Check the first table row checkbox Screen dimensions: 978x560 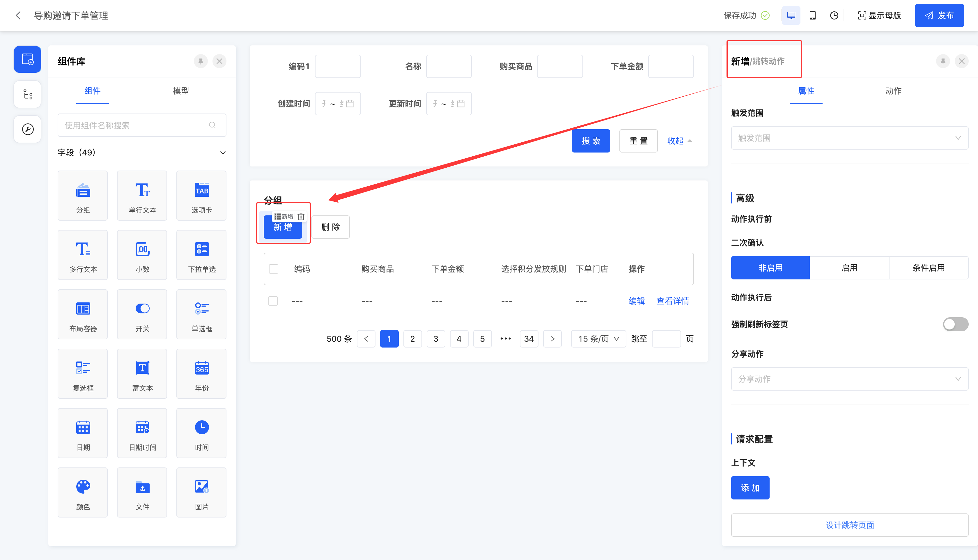(273, 301)
